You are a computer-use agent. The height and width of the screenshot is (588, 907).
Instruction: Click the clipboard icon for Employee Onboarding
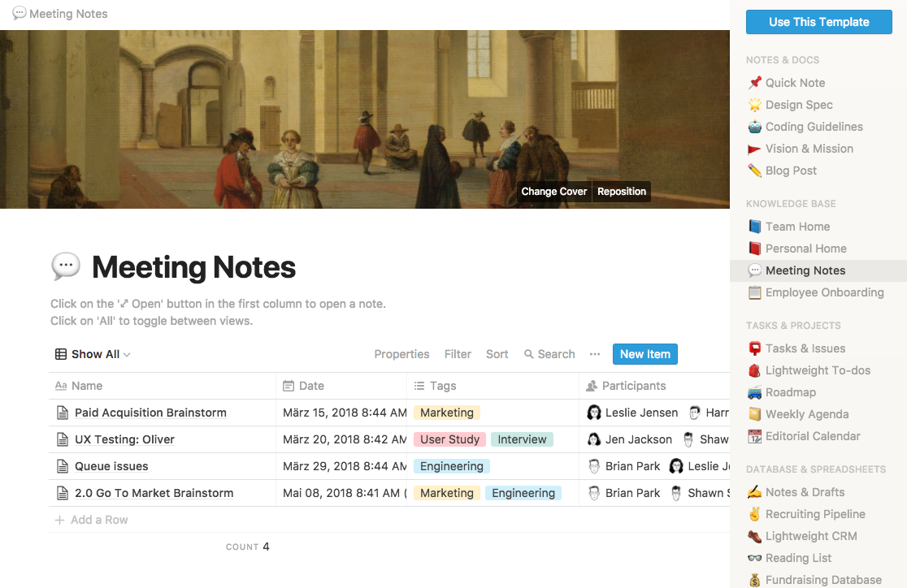click(754, 292)
